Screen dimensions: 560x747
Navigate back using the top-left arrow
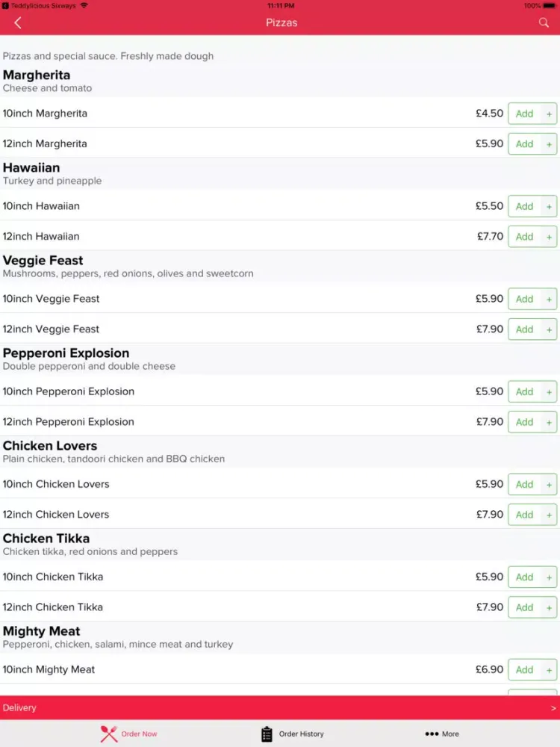coord(16,22)
